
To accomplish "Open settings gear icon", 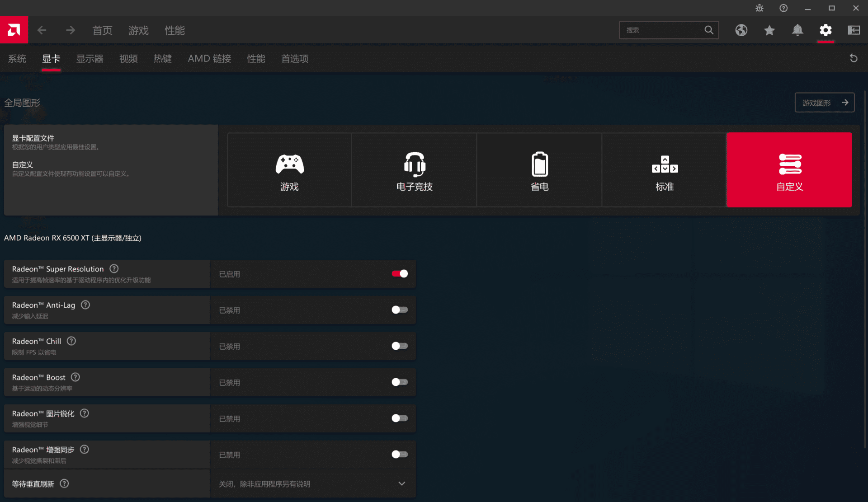I will click(826, 30).
